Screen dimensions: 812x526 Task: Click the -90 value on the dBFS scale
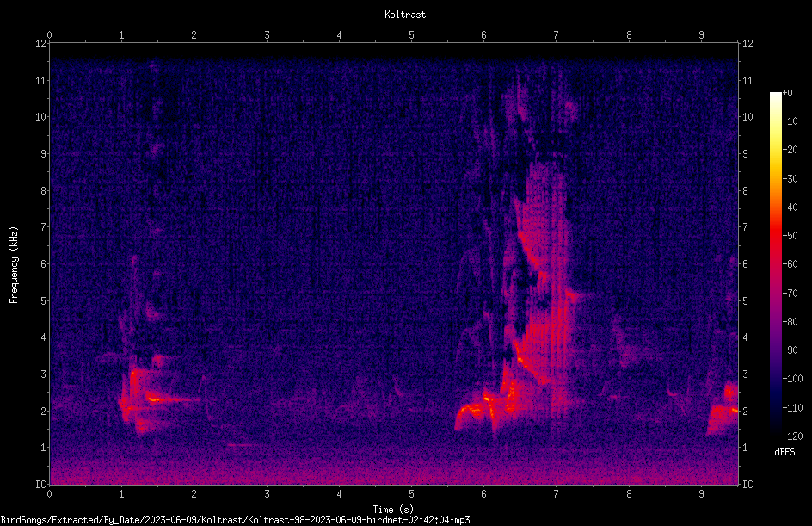790,350
